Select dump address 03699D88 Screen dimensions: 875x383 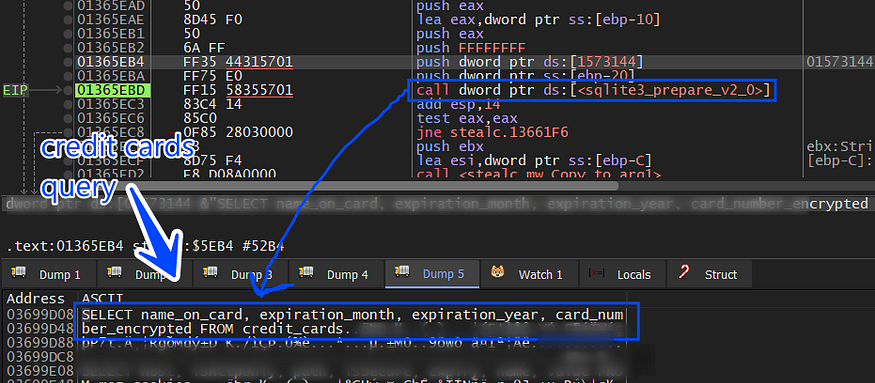click(40, 342)
